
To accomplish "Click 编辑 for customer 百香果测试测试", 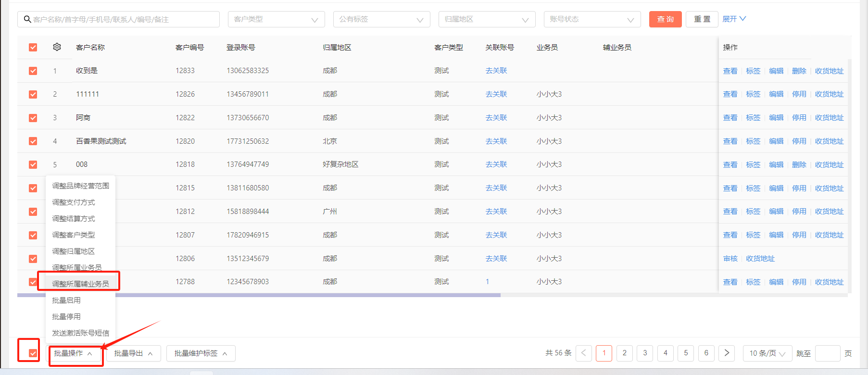I will [x=776, y=141].
